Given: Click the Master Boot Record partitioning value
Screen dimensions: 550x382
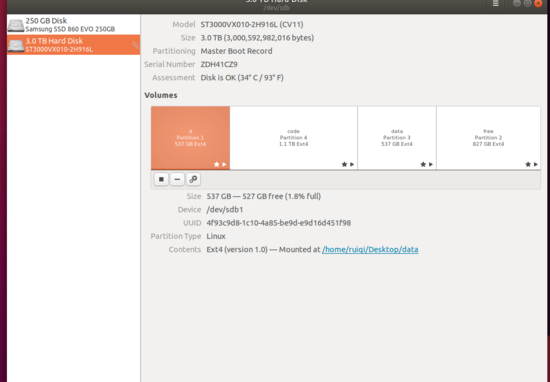Looking at the screenshot, I should click(x=236, y=51).
